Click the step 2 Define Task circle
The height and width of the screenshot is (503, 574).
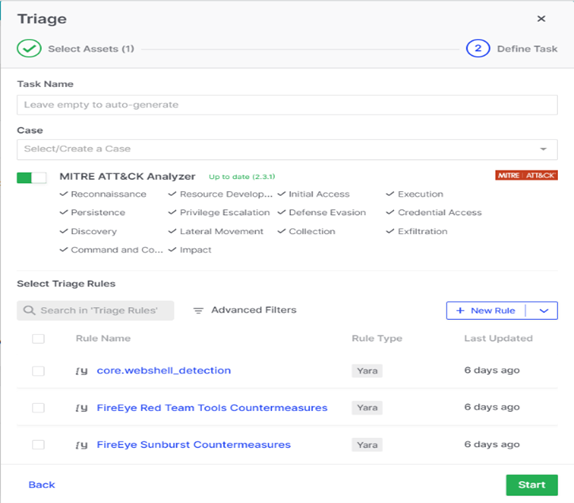pyautogui.click(x=478, y=48)
